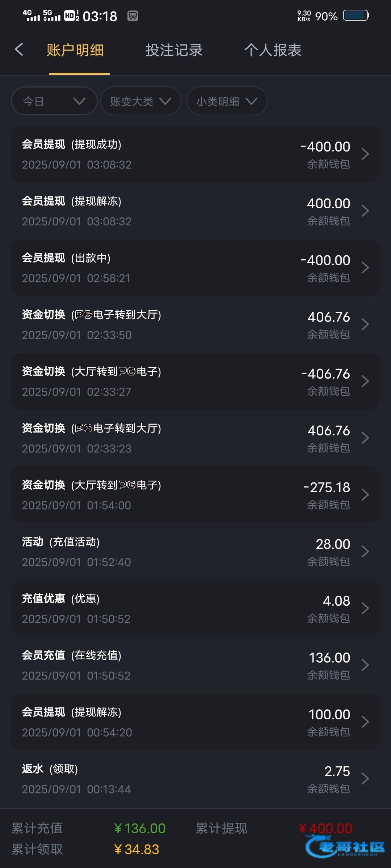Open arrow for 在线充值 136.00 record
The height and width of the screenshot is (868, 391).
point(365,665)
